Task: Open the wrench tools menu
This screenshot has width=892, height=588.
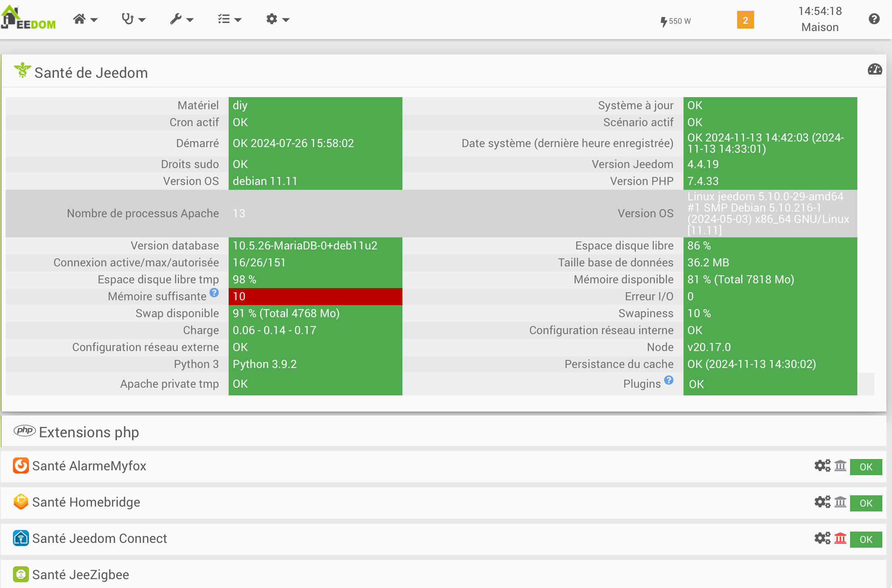Action: [181, 19]
